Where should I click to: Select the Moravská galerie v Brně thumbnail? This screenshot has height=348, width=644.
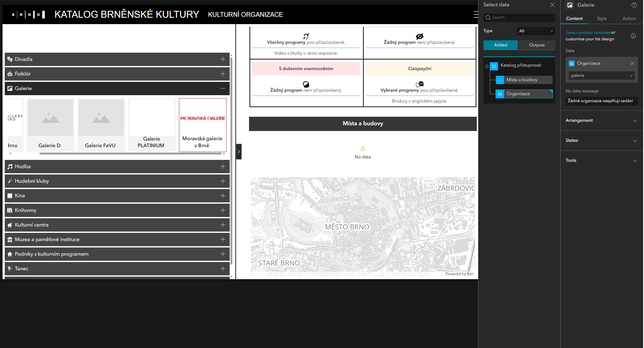[x=202, y=125]
